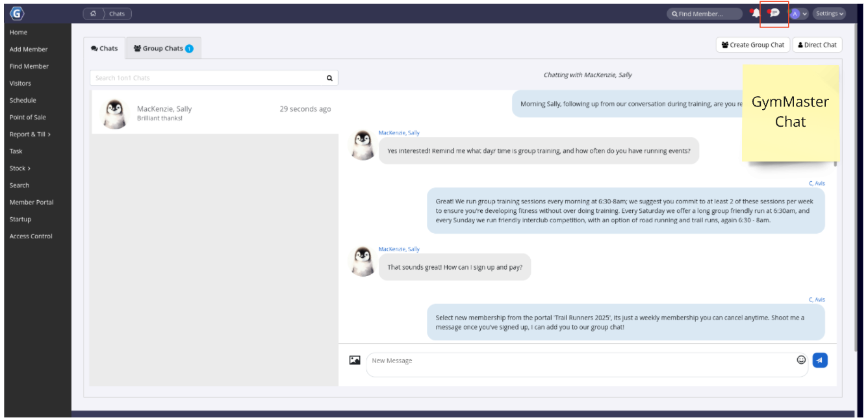Click the GymMaster logo icon

(x=18, y=14)
